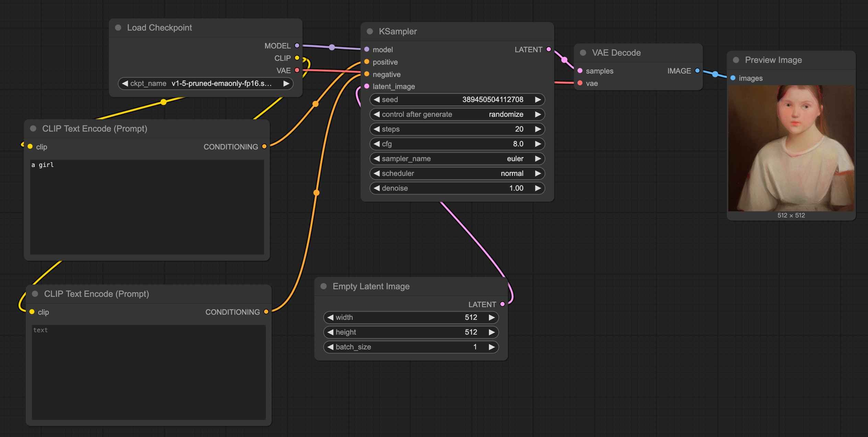The width and height of the screenshot is (868, 437).
Task: Click the midpoint dot on the blue image link
Action: [x=715, y=74]
